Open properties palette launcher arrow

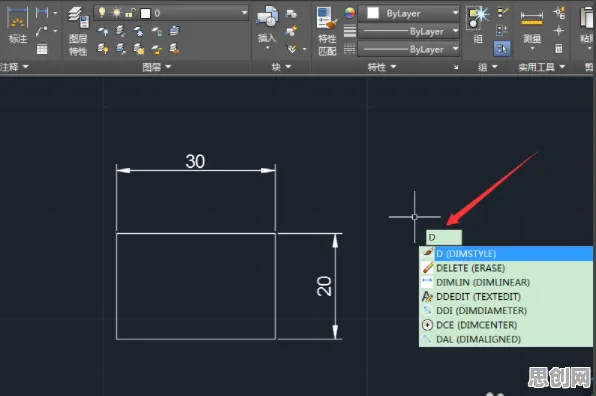coord(456,67)
